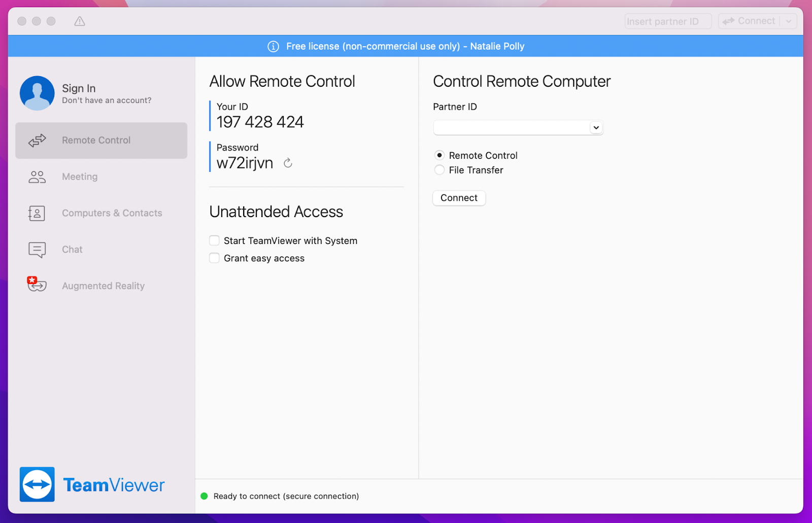Open the Augmented Reality section
812x523 pixels.
[x=101, y=286]
